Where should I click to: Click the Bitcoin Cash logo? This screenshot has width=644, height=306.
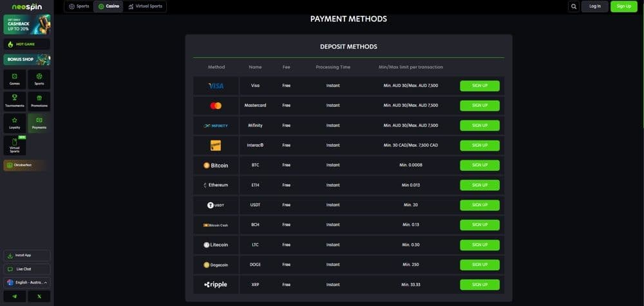click(x=216, y=225)
